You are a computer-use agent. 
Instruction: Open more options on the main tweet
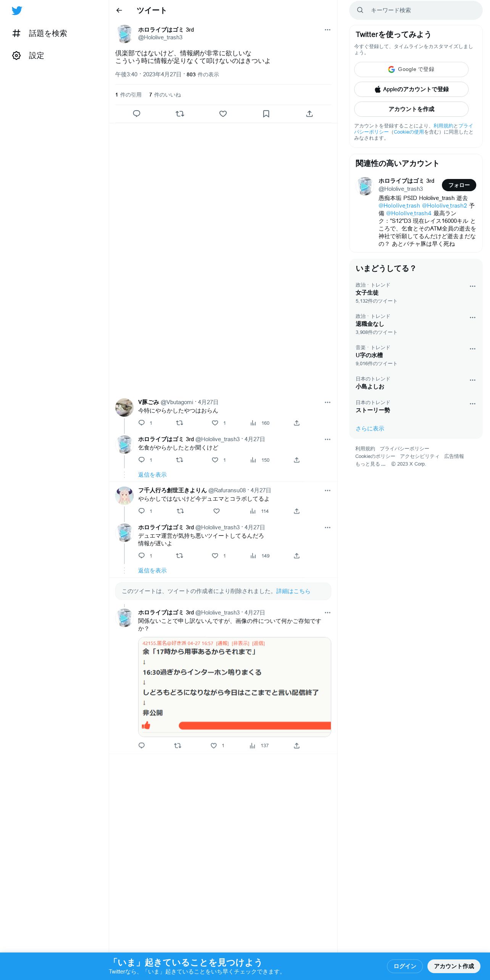[327, 30]
